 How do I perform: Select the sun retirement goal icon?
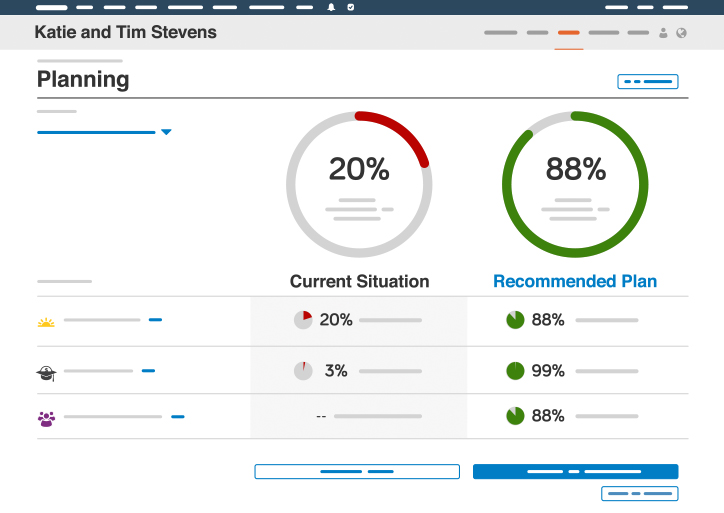pos(46,322)
